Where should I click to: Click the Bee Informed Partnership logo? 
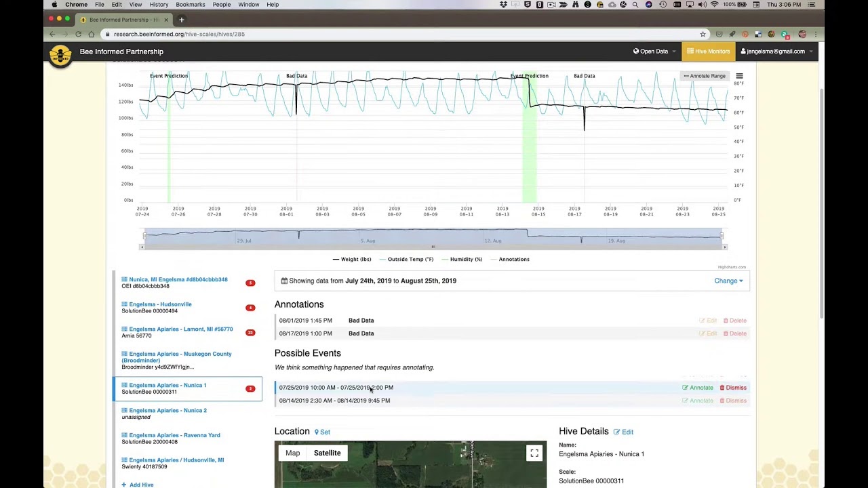tap(60, 54)
